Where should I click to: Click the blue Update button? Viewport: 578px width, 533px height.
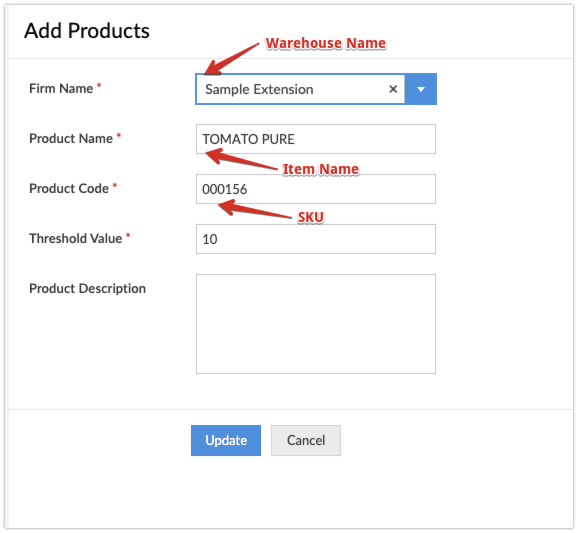(x=226, y=440)
